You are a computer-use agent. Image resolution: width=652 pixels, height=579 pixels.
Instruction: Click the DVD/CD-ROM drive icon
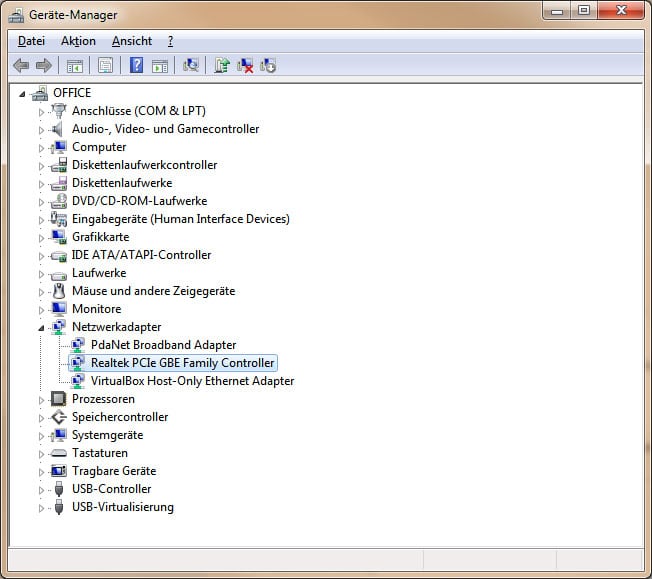click(59, 201)
